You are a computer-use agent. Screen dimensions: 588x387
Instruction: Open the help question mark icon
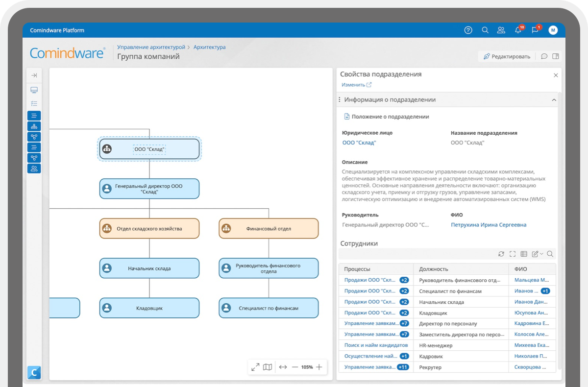tap(468, 30)
